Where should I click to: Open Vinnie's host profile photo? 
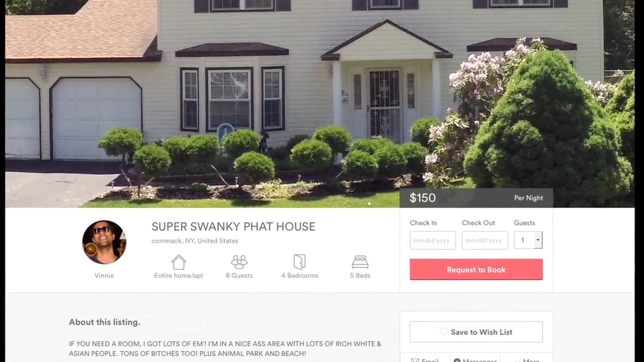pyautogui.click(x=104, y=242)
